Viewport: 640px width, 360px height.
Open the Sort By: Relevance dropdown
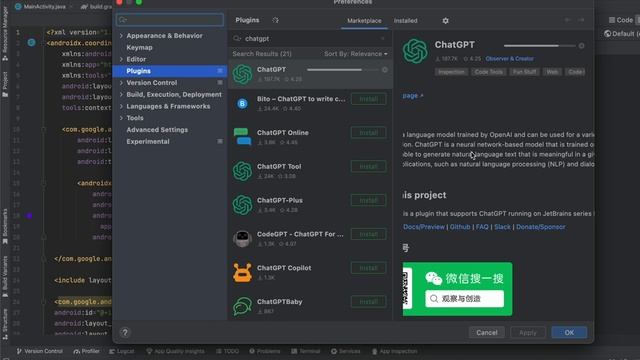point(356,54)
